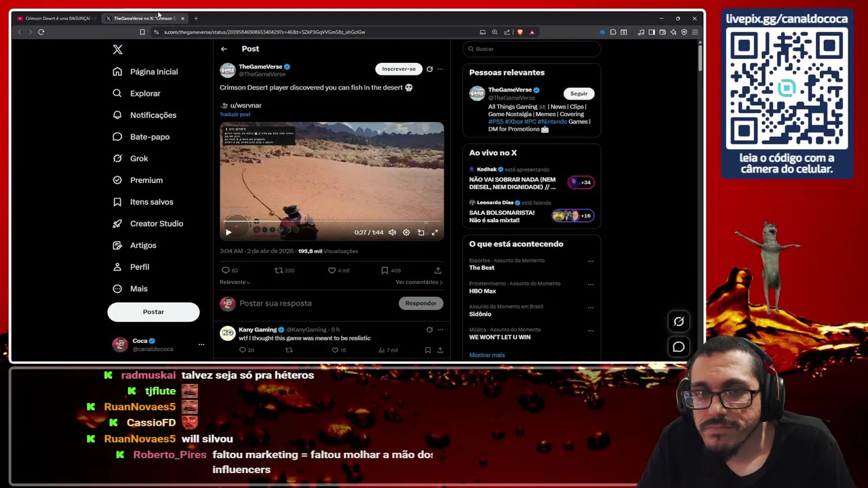Click the floating Grok button

679,322
